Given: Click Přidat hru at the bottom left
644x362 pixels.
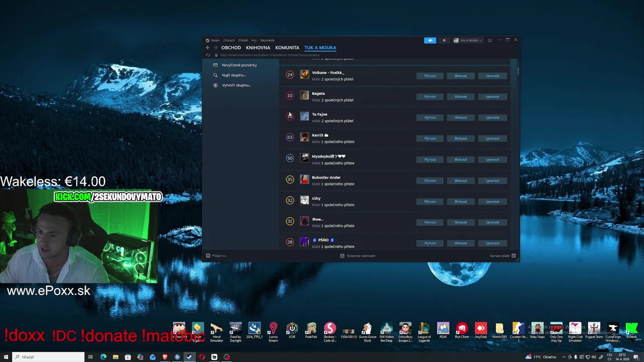Looking at the screenshot, I should click(216, 256).
